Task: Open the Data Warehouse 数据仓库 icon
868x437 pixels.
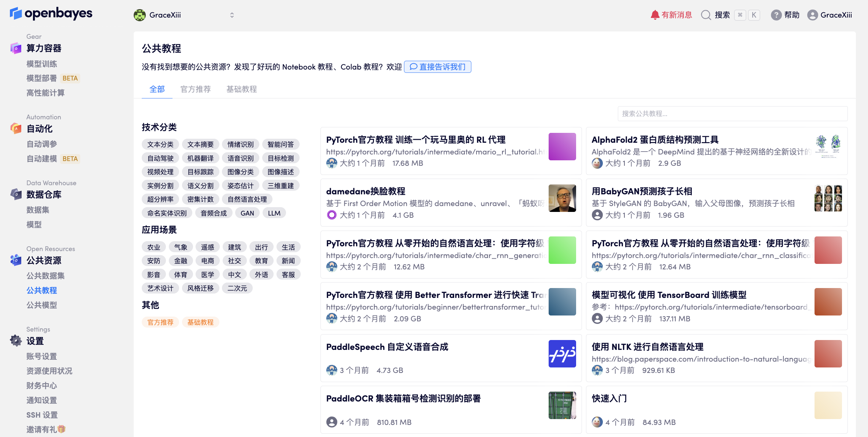Action: pos(16,194)
